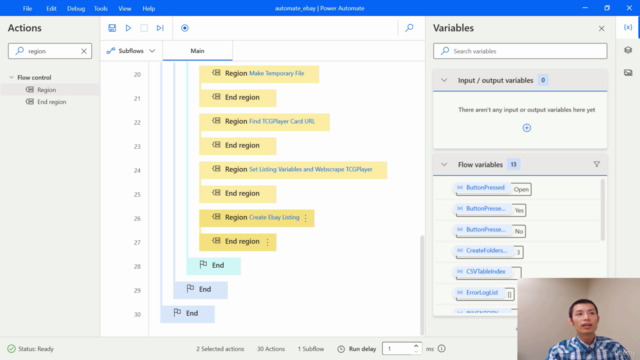Collapse the Flow control group
Viewport: 640px width, 360px height.
pyautogui.click(x=11, y=77)
